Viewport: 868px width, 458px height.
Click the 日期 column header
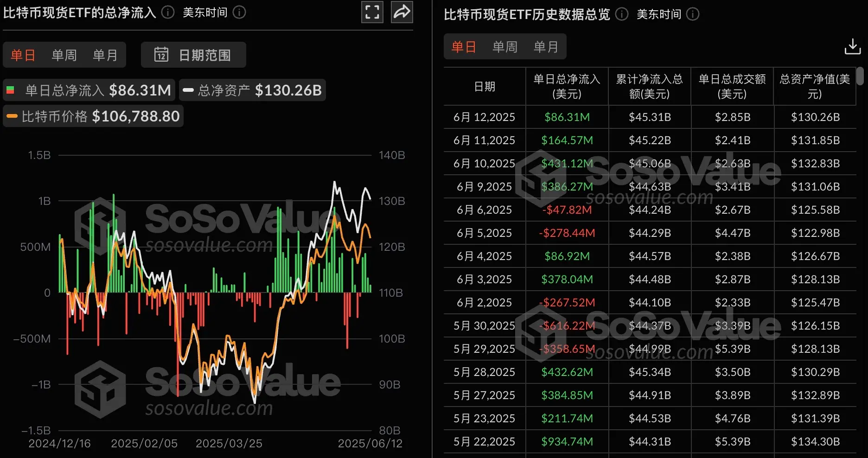click(x=485, y=87)
